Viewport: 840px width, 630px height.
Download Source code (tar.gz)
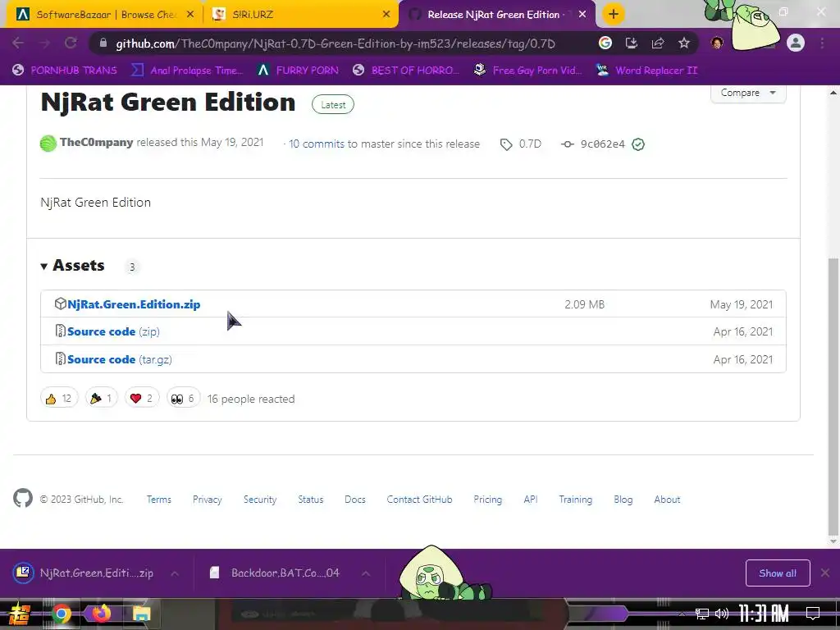pos(120,359)
